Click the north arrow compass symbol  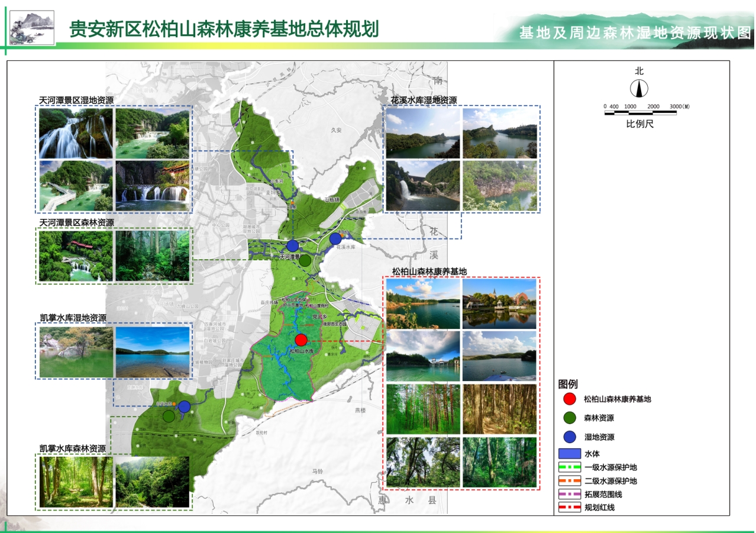point(639,89)
